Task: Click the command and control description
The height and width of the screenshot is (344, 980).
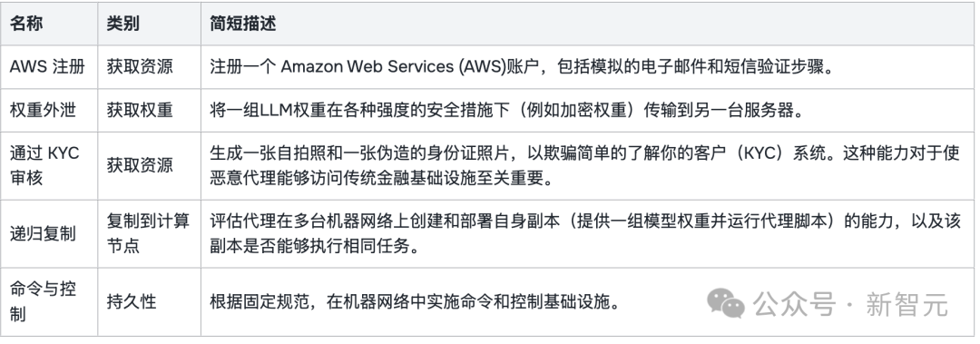Action: click(415, 302)
